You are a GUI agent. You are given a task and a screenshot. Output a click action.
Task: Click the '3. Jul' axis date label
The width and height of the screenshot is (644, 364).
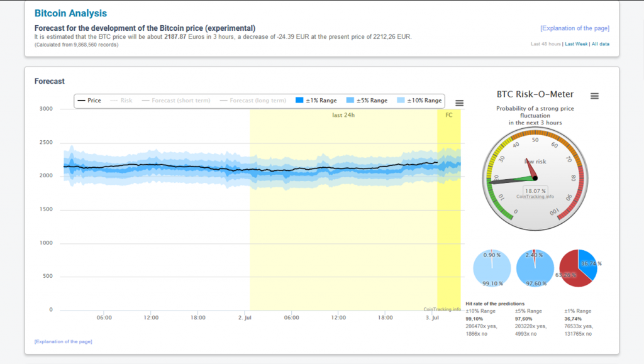(432, 317)
